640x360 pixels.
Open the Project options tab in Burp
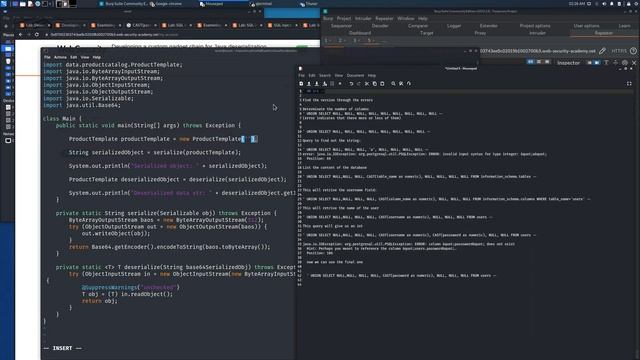(x=535, y=26)
